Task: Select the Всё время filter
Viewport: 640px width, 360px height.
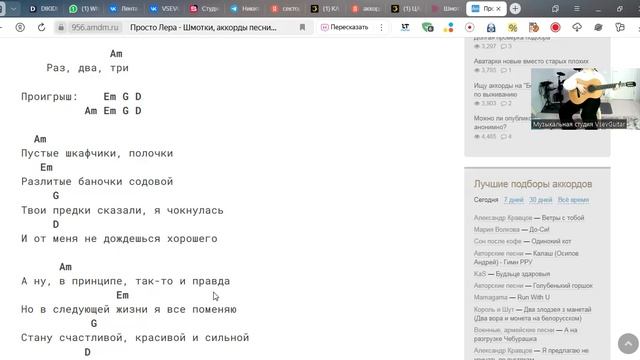Action: coord(573,200)
